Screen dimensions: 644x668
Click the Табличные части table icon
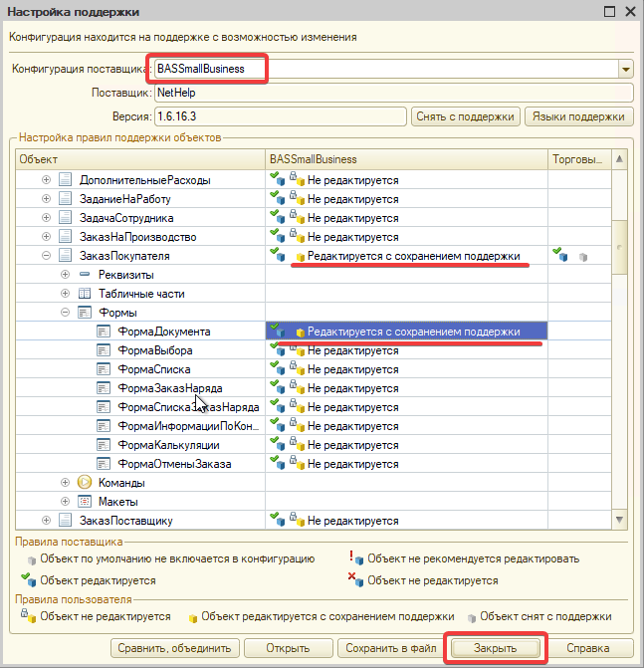(85, 294)
